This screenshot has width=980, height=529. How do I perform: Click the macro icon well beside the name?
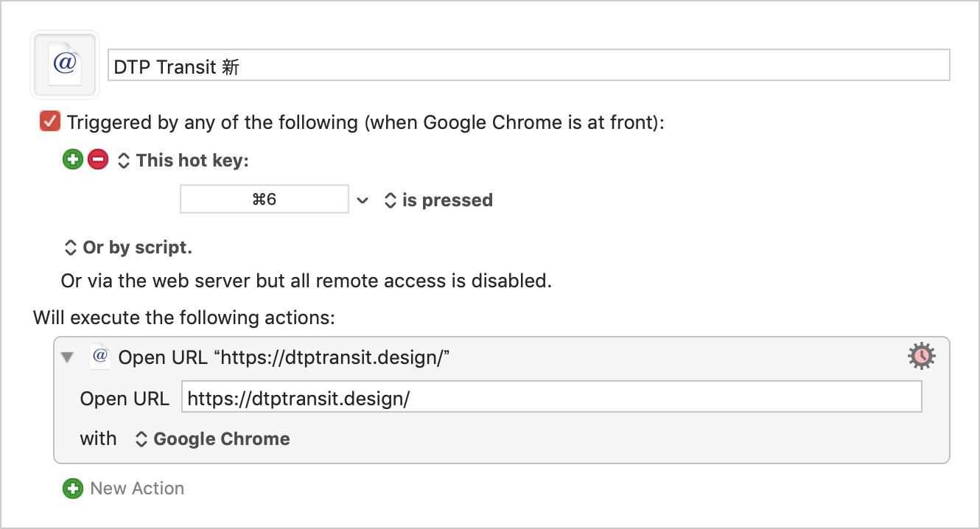(65, 65)
